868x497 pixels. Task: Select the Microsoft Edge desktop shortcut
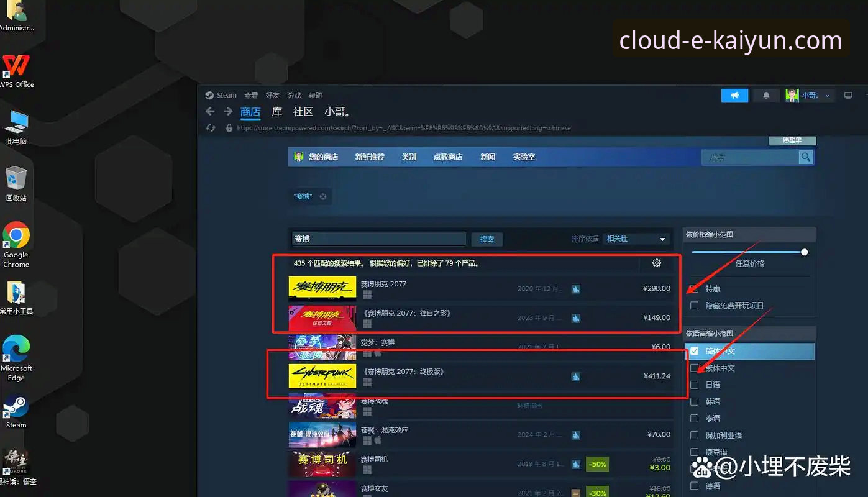click(16, 358)
